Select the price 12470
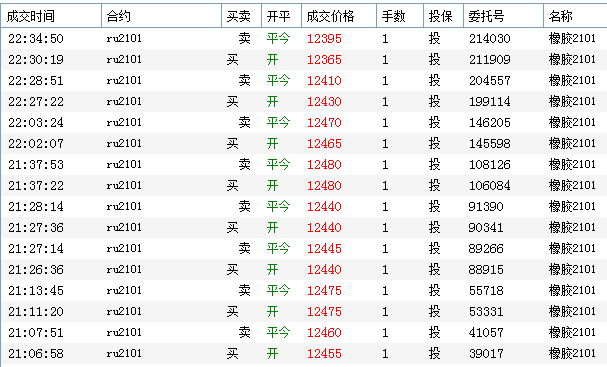The width and height of the screenshot is (607, 367). click(x=324, y=123)
